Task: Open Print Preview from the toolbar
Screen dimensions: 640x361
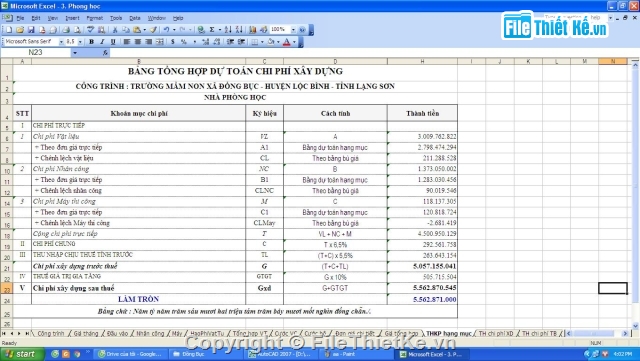Action: pos(77,30)
